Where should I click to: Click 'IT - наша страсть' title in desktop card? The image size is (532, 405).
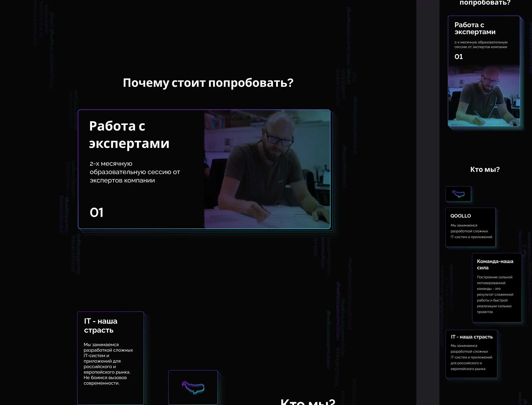(x=101, y=326)
